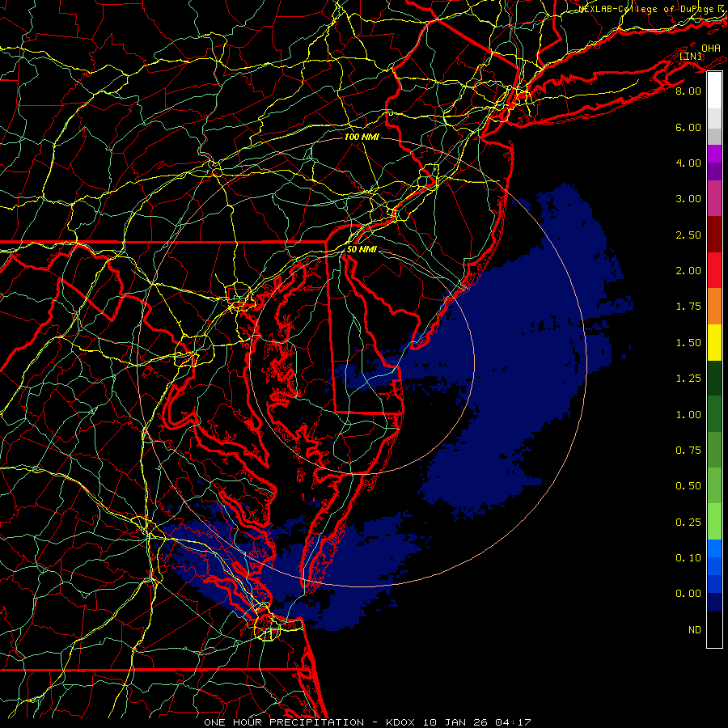Pick the dark navy swatch above ND
728x728 pixels.
(714, 603)
